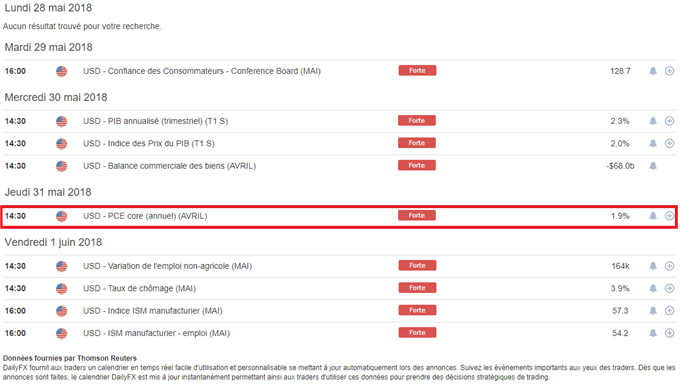Viewport: 680px width, 387px height.
Task: Toggle bell alert for ISM manufacturier - emploi
Action: tap(653, 333)
